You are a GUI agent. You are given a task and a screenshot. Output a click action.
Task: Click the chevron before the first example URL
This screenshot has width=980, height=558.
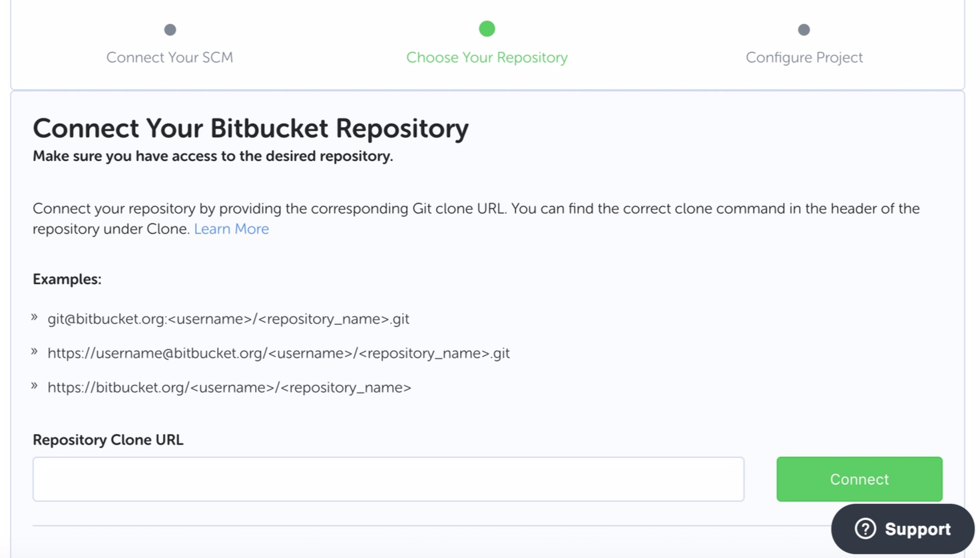coord(35,318)
